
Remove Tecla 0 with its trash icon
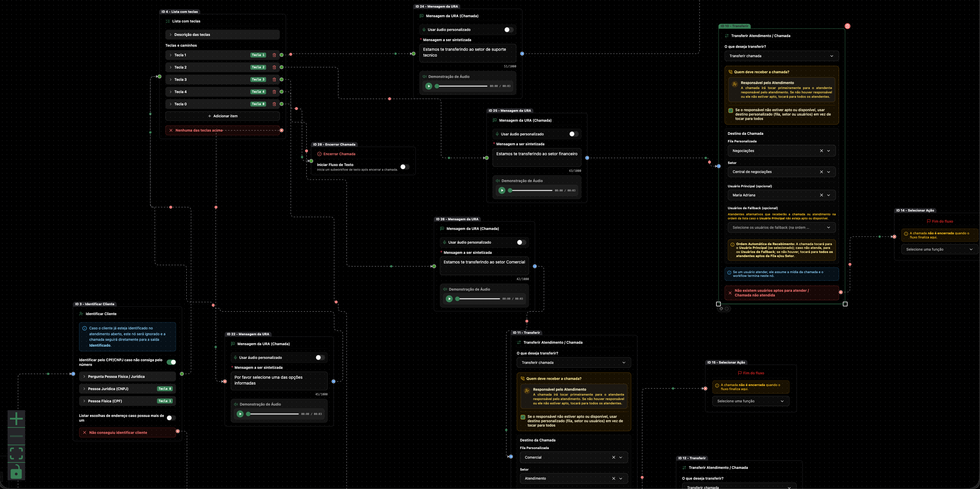click(274, 104)
